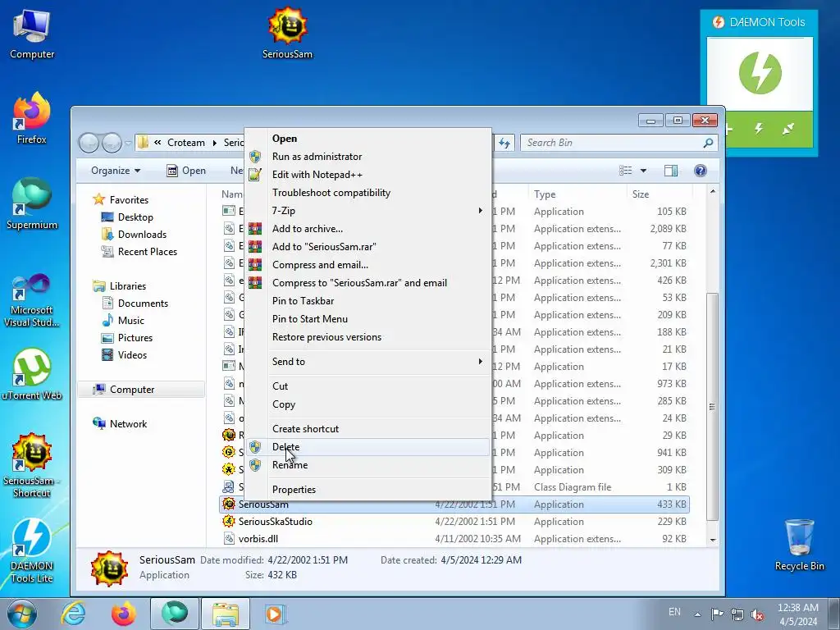The height and width of the screenshot is (630, 840).
Task: Choose Cut in the context menu
Action: pos(370,386)
